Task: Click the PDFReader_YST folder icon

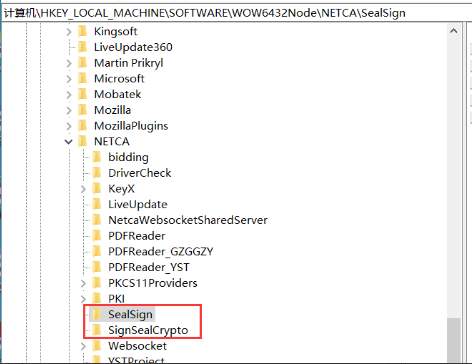Action: pos(97,267)
